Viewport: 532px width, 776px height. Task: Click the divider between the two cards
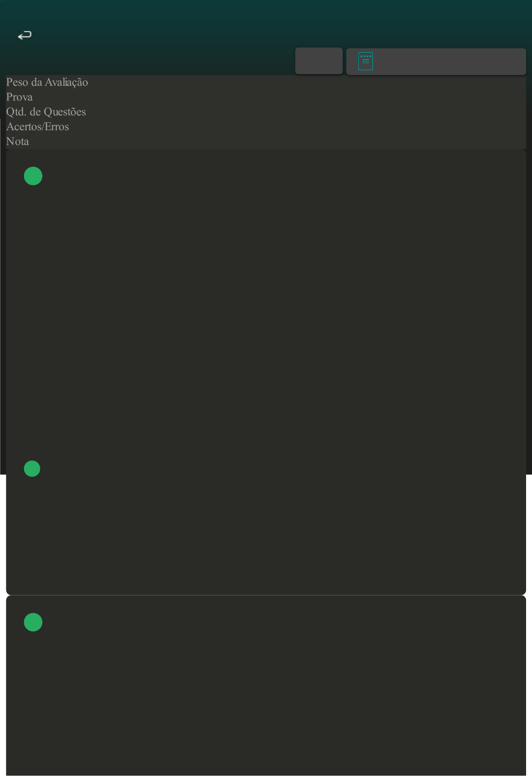[266, 595]
